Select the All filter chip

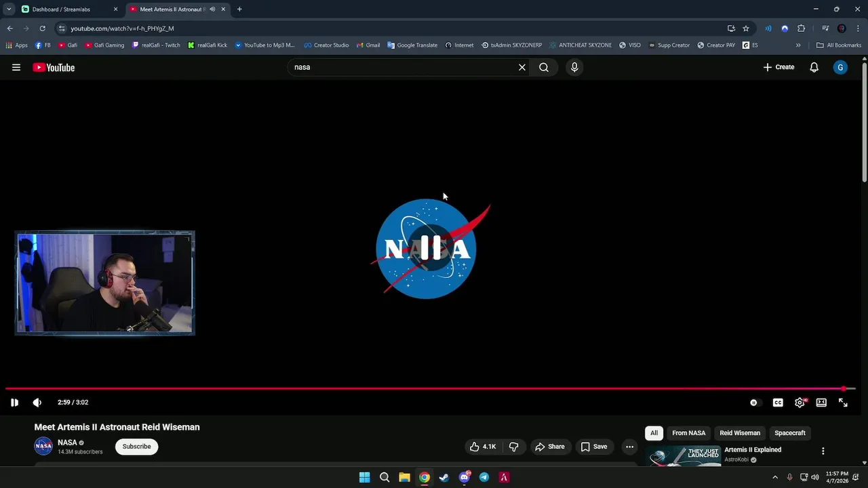[654, 433]
